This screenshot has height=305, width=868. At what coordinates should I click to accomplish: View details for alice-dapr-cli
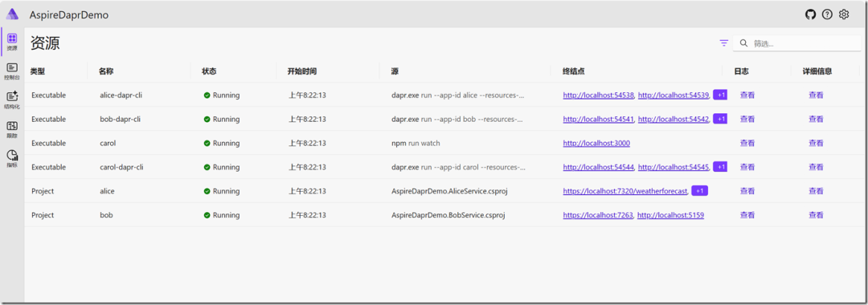pyautogui.click(x=816, y=95)
